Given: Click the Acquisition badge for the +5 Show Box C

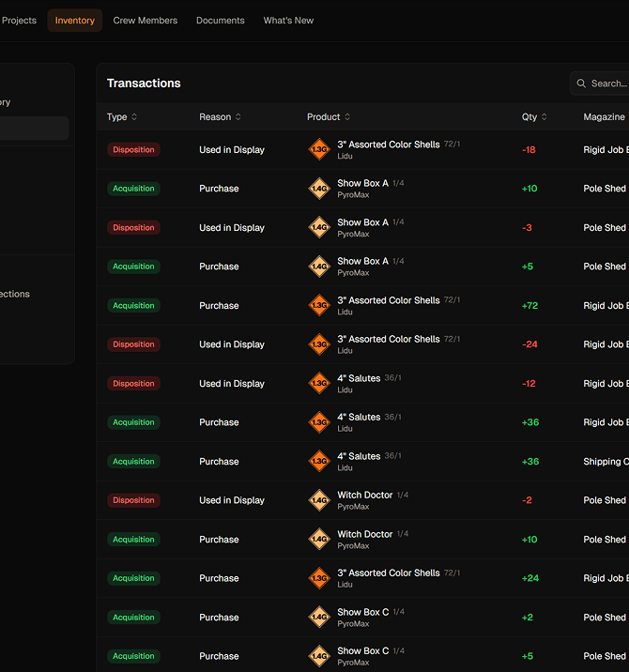Looking at the screenshot, I should [133, 656].
